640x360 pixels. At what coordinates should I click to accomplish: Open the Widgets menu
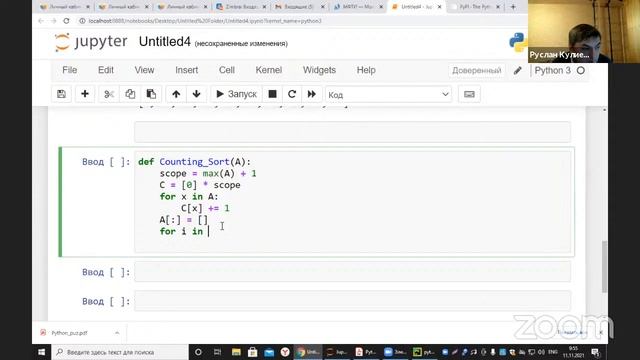pyautogui.click(x=319, y=70)
